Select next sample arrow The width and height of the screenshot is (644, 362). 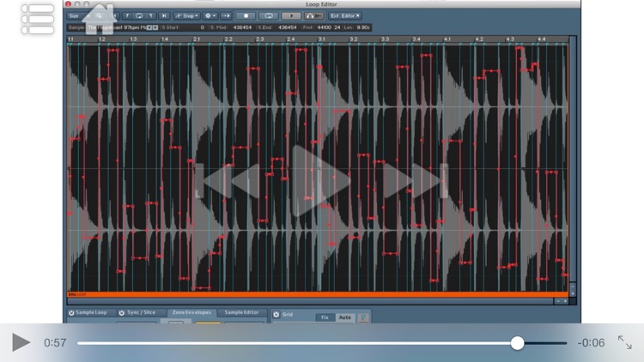(x=155, y=27)
